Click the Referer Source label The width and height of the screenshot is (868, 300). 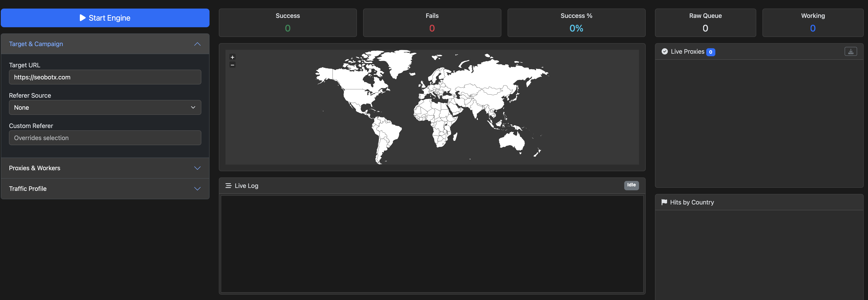[x=30, y=96]
